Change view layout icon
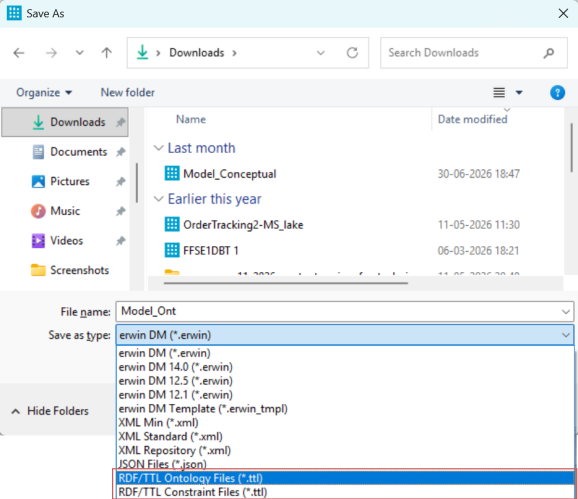Image resolution: width=578 pixels, height=499 pixels. pyautogui.click(x=499, y=92)
